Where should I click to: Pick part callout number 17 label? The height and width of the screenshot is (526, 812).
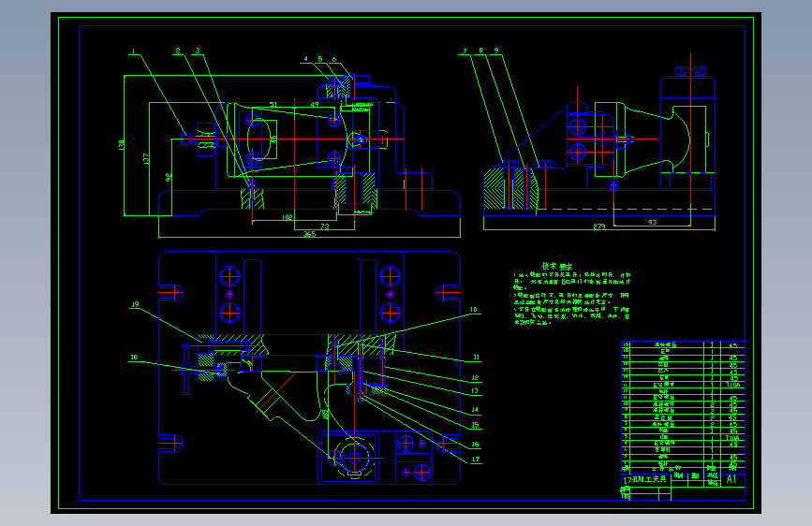tap(476, 460)
